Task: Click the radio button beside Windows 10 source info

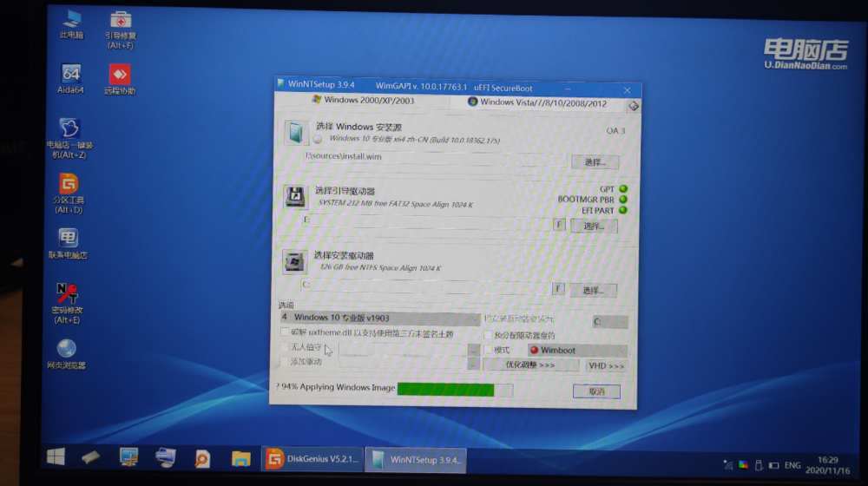Action: tap(317, 140)
